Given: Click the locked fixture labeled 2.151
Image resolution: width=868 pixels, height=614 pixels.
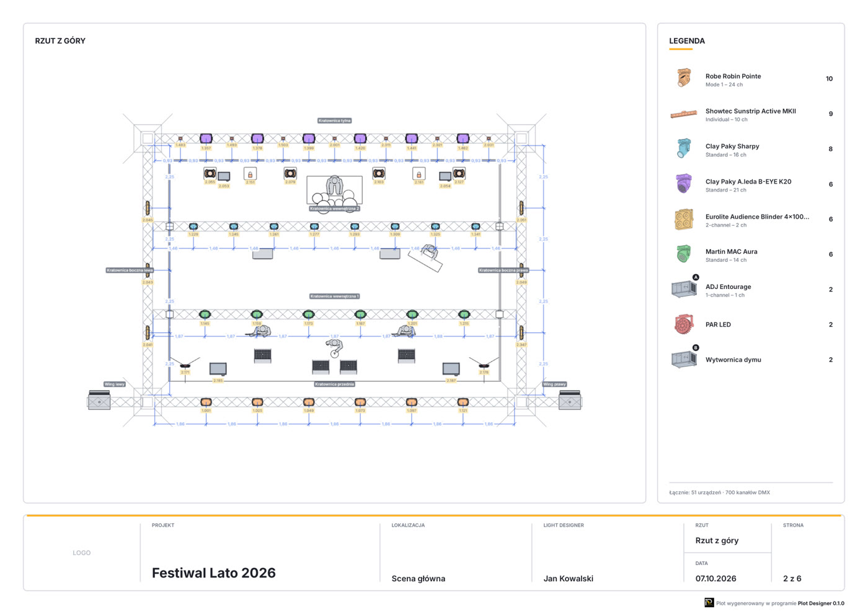Looking at the screenshot, I should click(x=250, y=174).
